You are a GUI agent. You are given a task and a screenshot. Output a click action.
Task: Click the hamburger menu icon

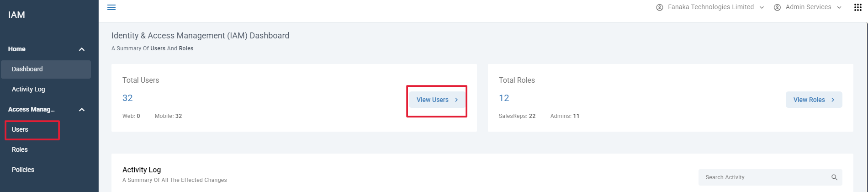click(x=111, y=7)
